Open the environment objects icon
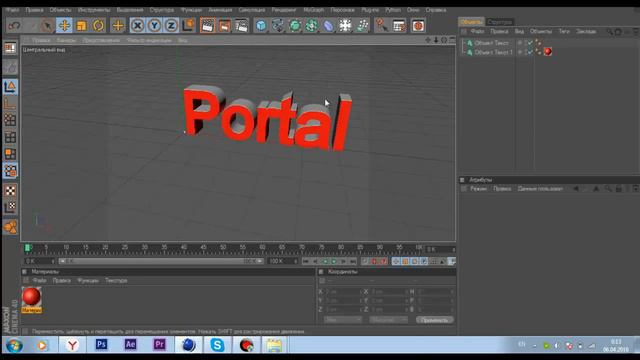Image resolution: width=640 pixels, height=360 pixels. click(x=345, y=26)
